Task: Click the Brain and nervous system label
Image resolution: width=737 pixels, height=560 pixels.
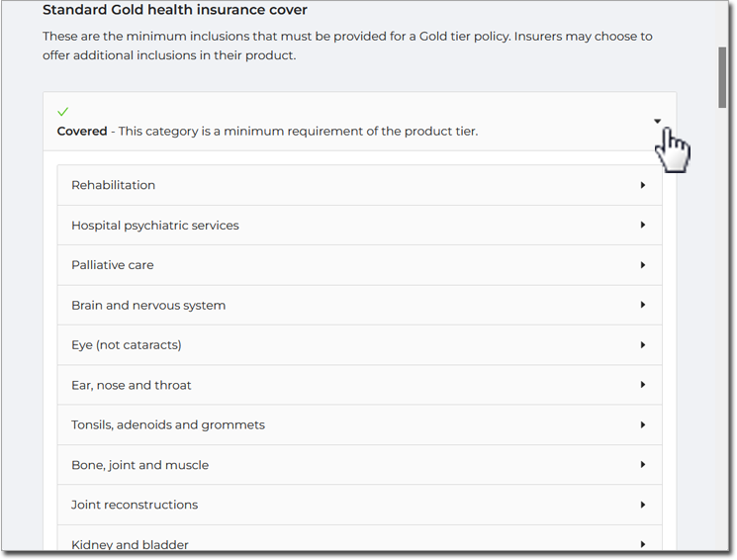Action: [x=148, y=305]
